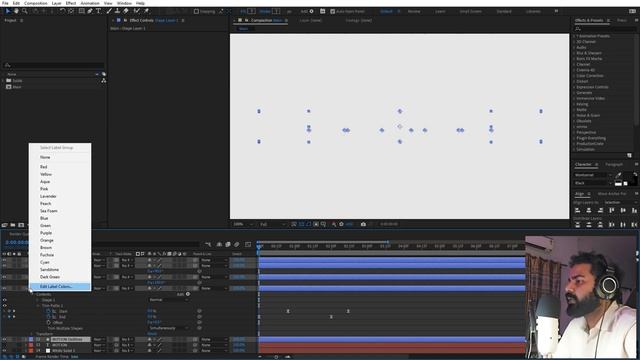Open the viewer magnification 100% dropdown
The image size is (640, 360).
(243, 224)
